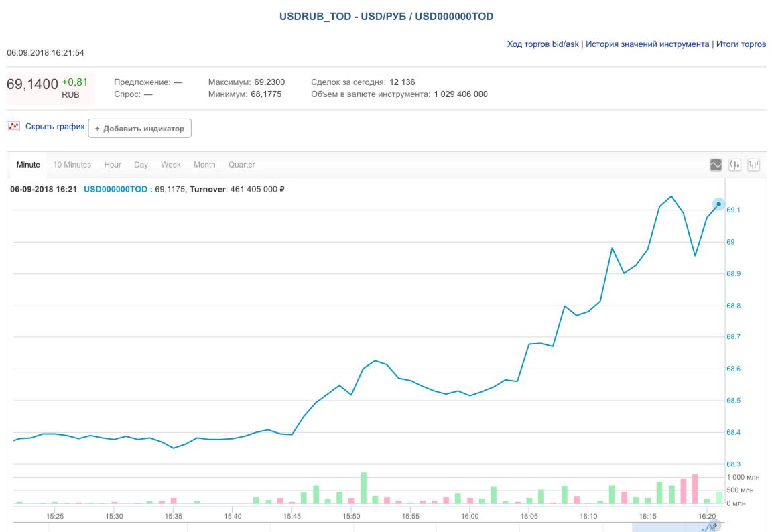Open История значений инструмента link
This screenshot has height=532, width=772.
tap(647, 44)
